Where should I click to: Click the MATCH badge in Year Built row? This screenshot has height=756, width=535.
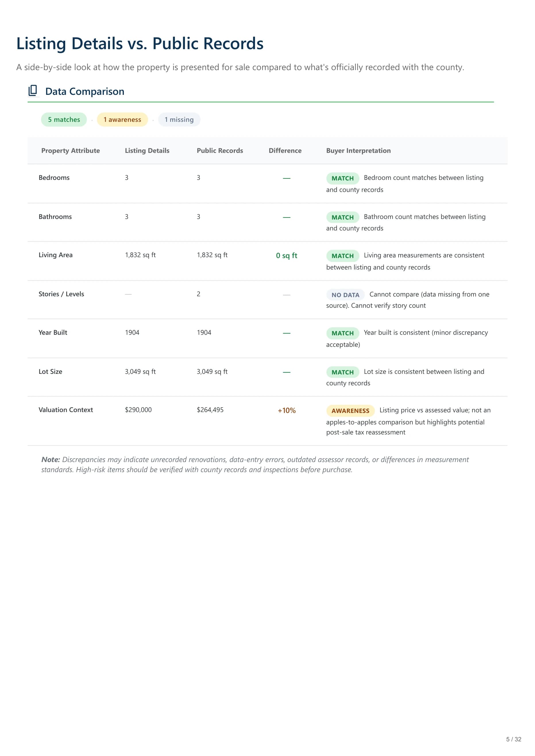coord(343,333)
